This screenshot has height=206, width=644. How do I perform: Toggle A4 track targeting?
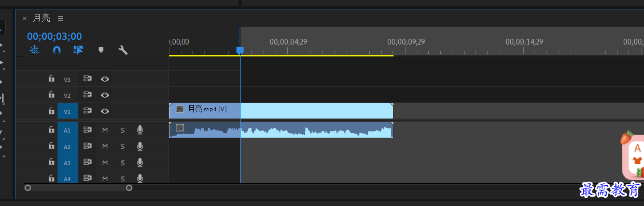(x=67, y=178)
